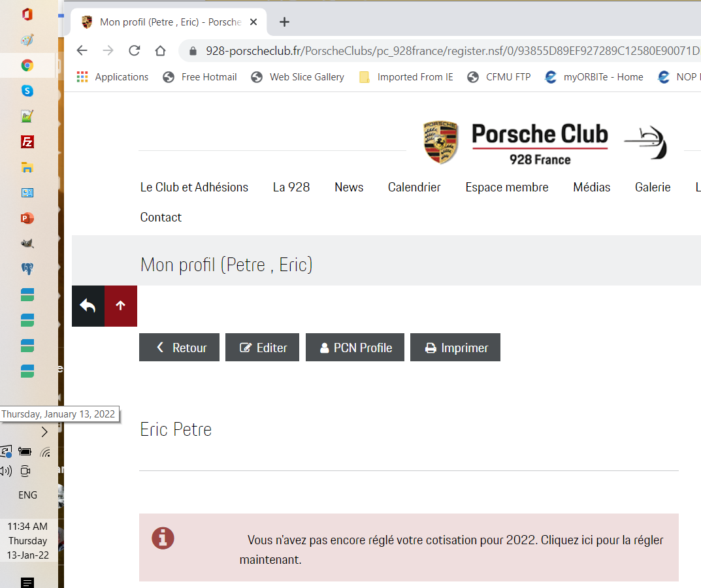
Task: Open the Contact menu item
Action: (x=161, y=217)
